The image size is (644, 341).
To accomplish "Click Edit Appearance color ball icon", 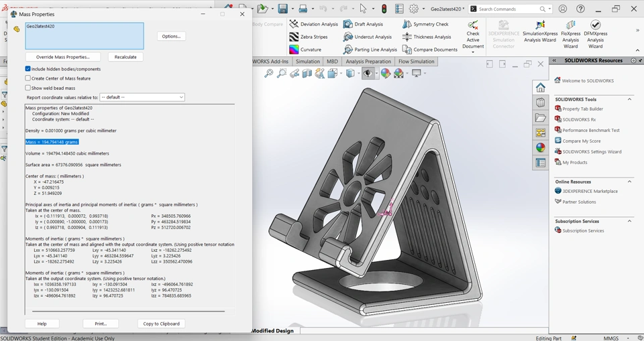I will (x=385, y=74).
